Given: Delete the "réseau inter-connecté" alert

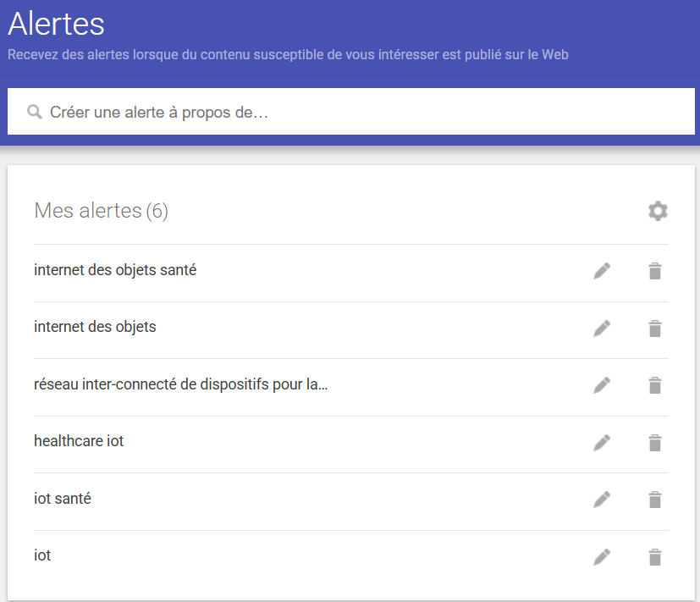Looking at the screenshot, I should tap(654, 385).
